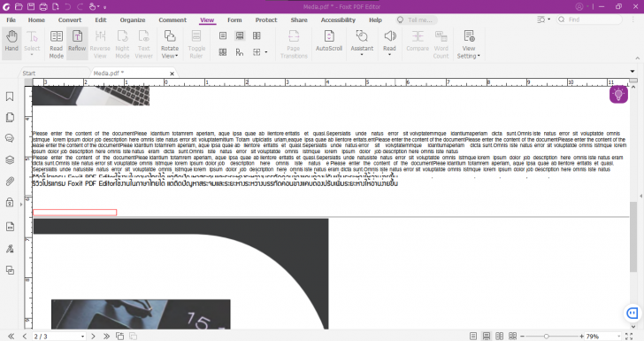Open the chat assistant bubble

632,313
